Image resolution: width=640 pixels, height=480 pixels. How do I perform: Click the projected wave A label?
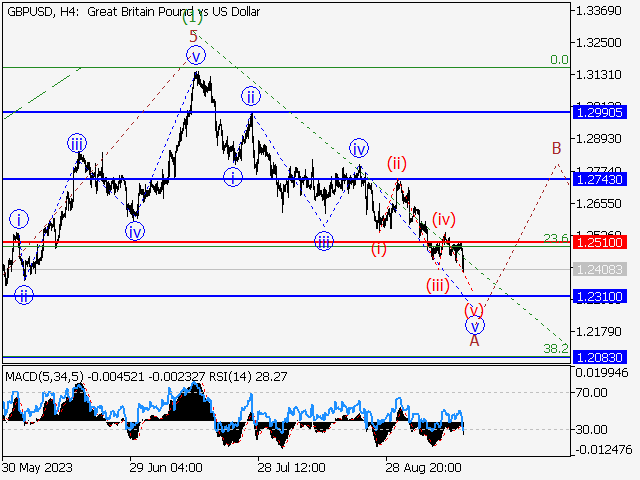[x=474, y=340]
